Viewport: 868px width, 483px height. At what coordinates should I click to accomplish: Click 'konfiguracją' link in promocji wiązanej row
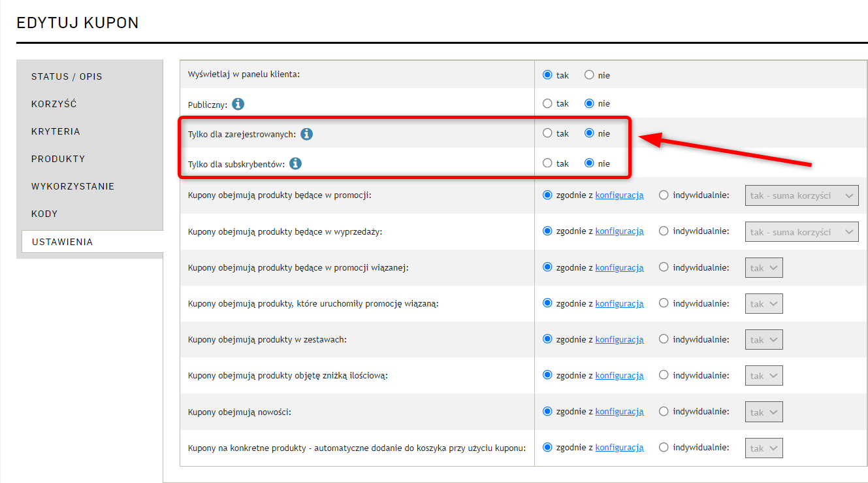(619, 267)
